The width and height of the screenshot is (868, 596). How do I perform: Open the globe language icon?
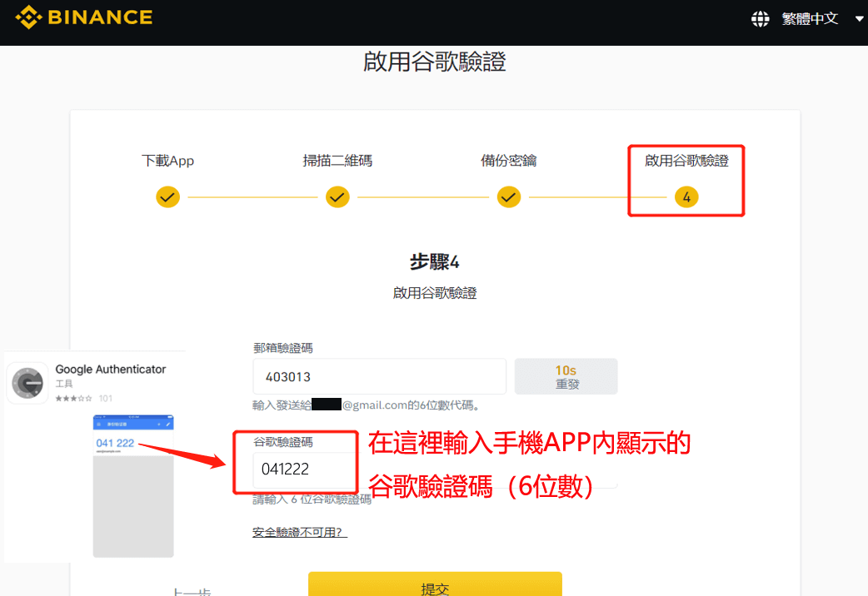pyautogui.click(x=761, y=17)
